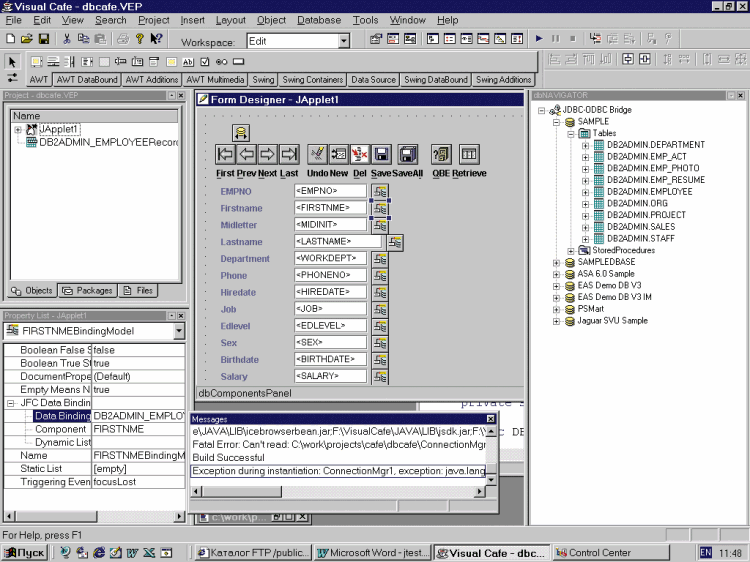Select the arrow selection tool in palette
This screenshot has height=562, width=750.
(x=12, y=61)
